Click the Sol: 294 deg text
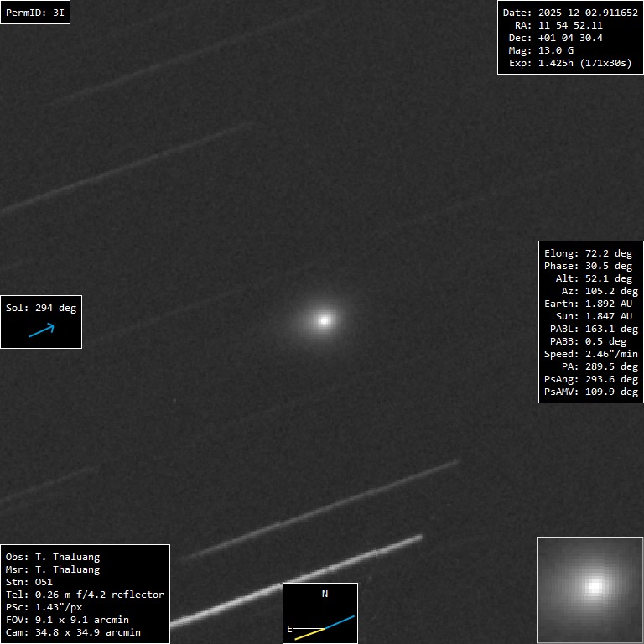The height and width of the screenshot is (644, 644). coord(41,308)
